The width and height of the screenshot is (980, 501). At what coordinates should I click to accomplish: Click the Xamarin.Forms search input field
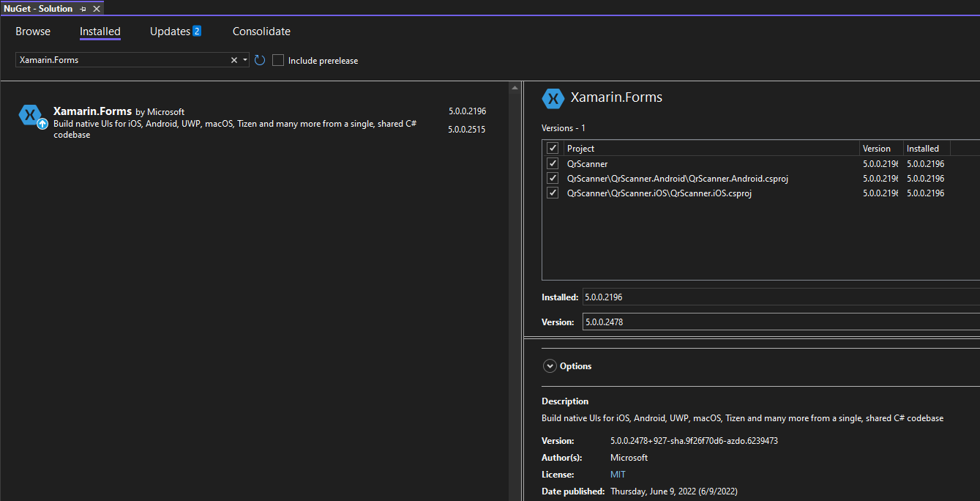(x=121, y=60)
